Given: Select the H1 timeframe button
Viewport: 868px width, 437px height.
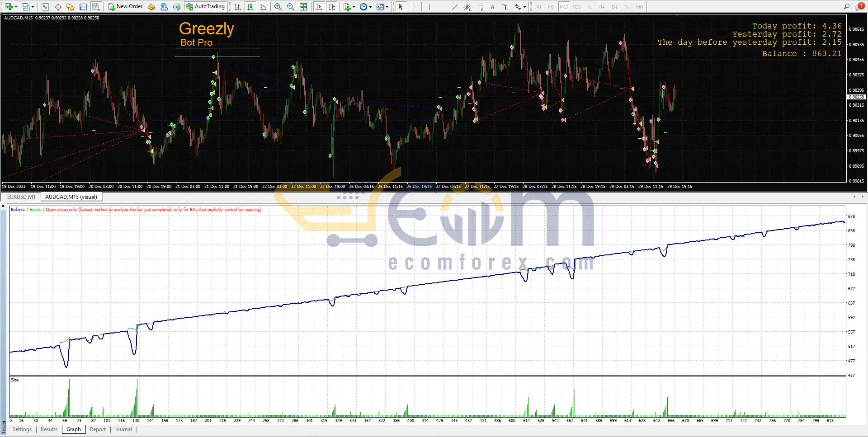Looking at the screenshot, I should point(589,7).
